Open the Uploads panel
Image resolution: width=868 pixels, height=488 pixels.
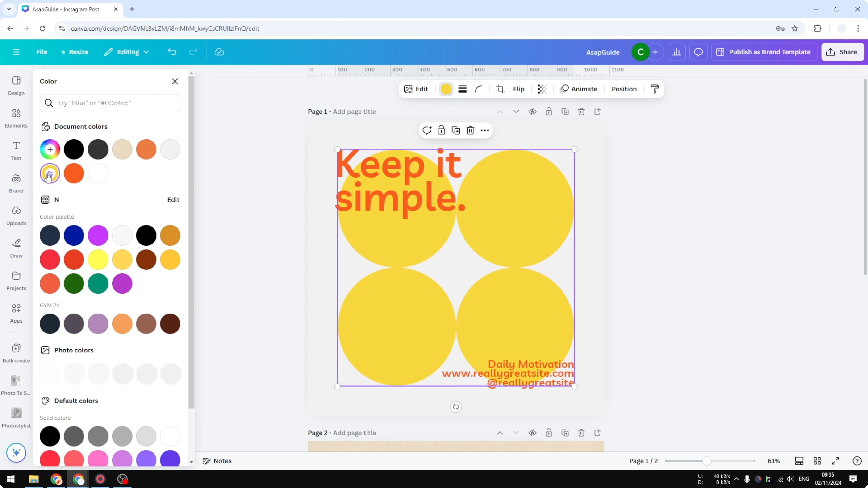(16, 215)
